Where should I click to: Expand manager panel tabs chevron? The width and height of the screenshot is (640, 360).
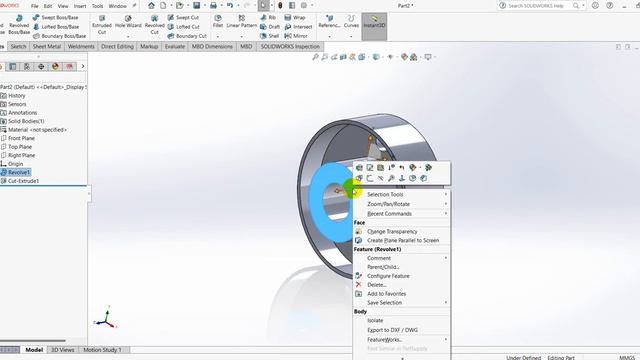[x=83, y=66]
